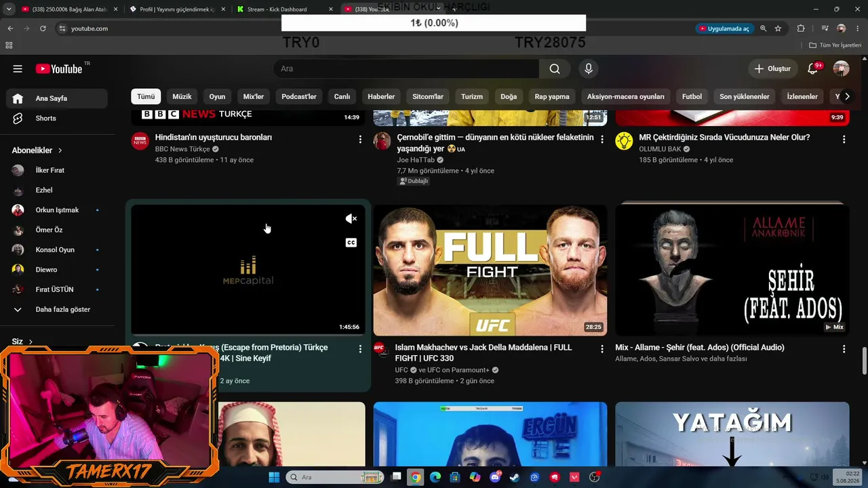This screenshot has height=488, width=868.
Task: Open more options for Allame Şehir mix
Action: point(844,349)
